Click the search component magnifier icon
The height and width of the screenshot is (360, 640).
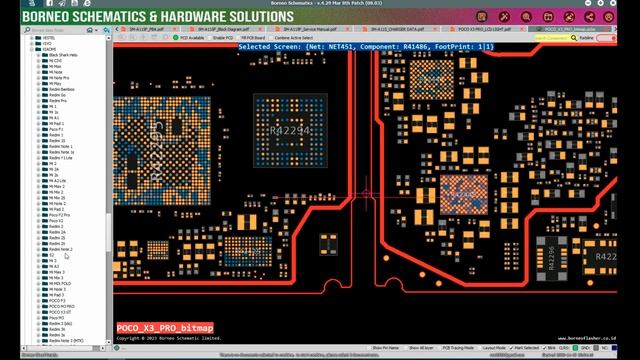click(x=573, y=38)
